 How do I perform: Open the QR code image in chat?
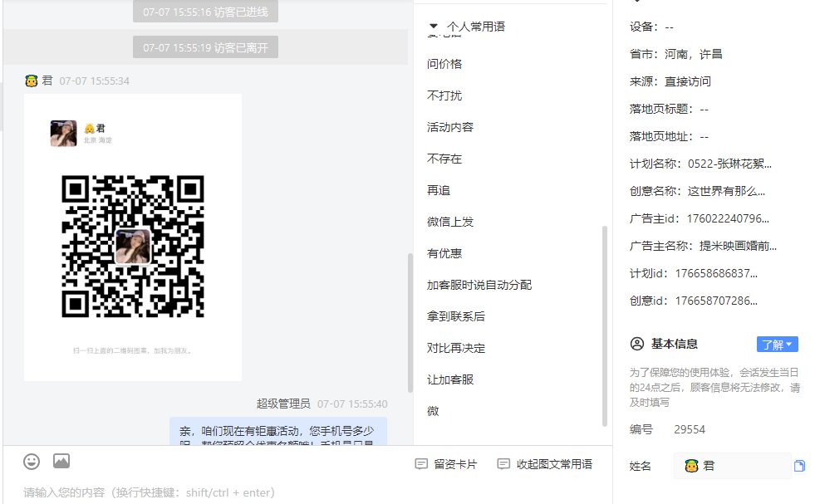(133, 237)
